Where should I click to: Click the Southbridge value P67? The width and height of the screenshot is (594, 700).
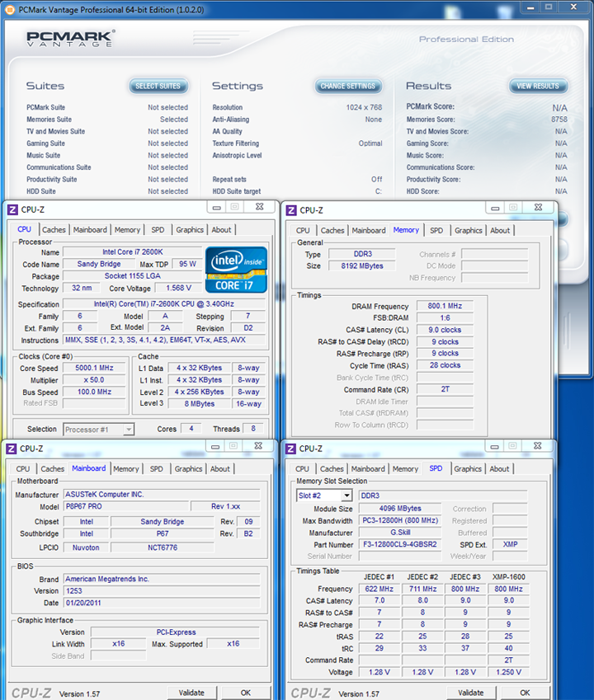(x=163, y=534)
